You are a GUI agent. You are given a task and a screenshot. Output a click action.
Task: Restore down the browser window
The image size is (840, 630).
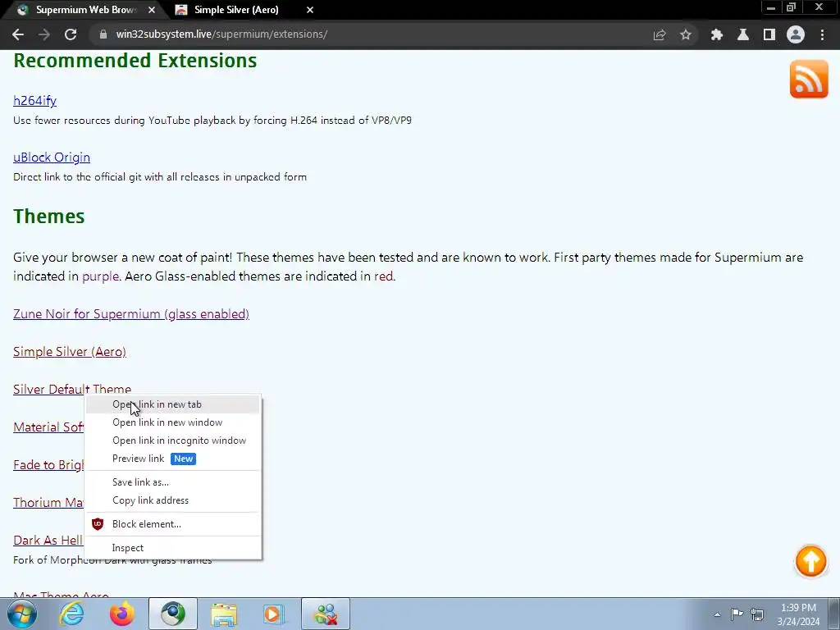pos(792,7)
